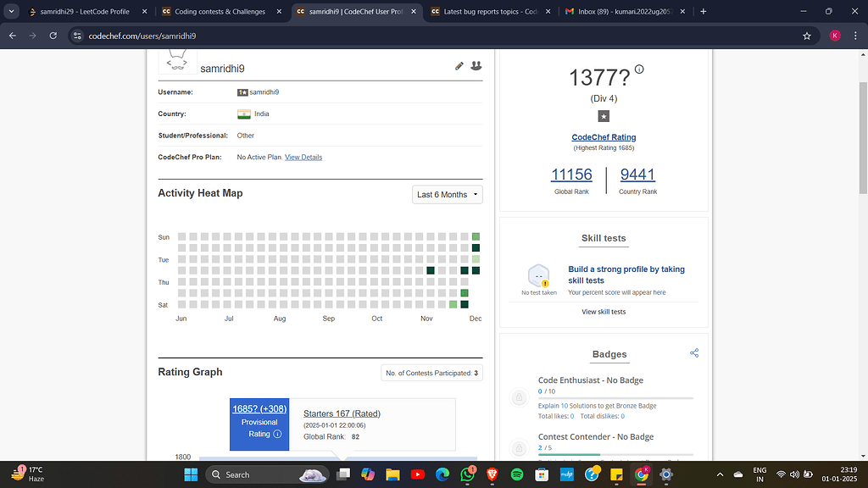Bookmark the page with the address bar star
868x488 pixels.
(806, 36)
